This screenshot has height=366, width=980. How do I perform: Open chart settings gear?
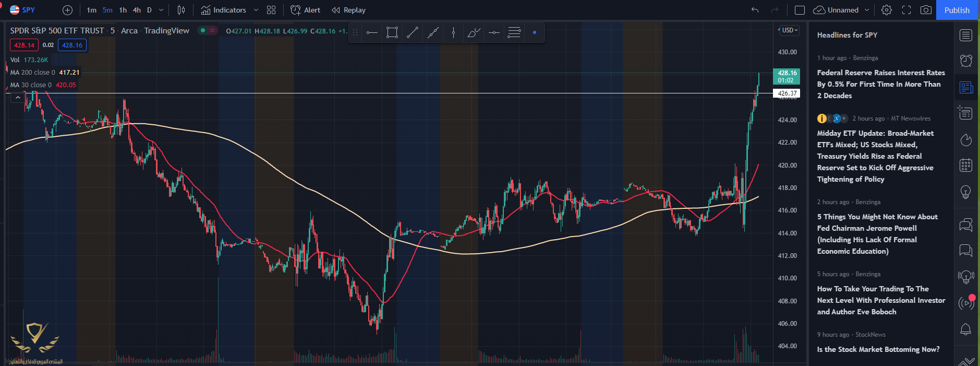coord(887,10)
